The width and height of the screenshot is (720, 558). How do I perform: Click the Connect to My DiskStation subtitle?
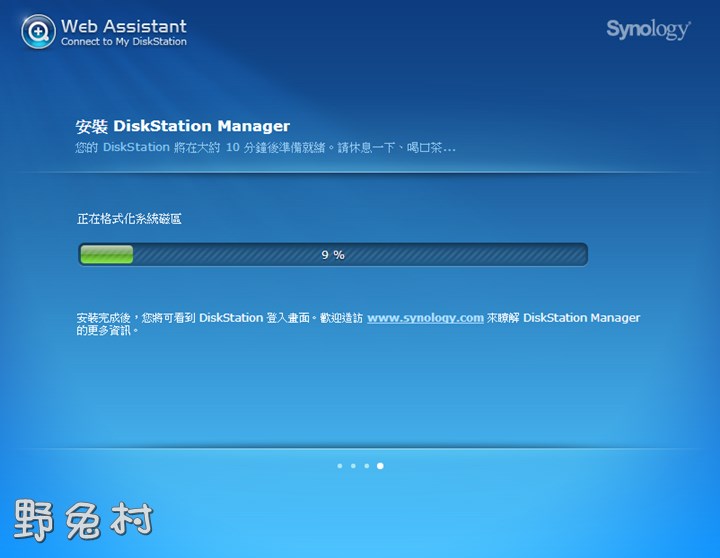(124, 42)
